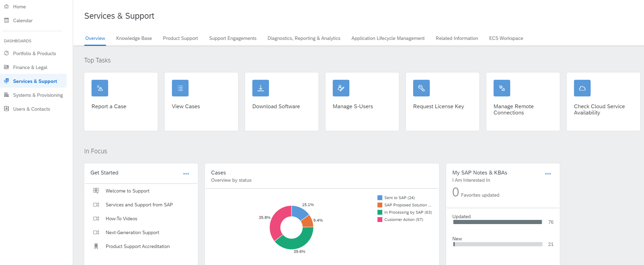Viewport: 644px width, 265px height.
Task: Open Get Started card overflow menu
Action: pyautogui.click(x=186, y=174)
